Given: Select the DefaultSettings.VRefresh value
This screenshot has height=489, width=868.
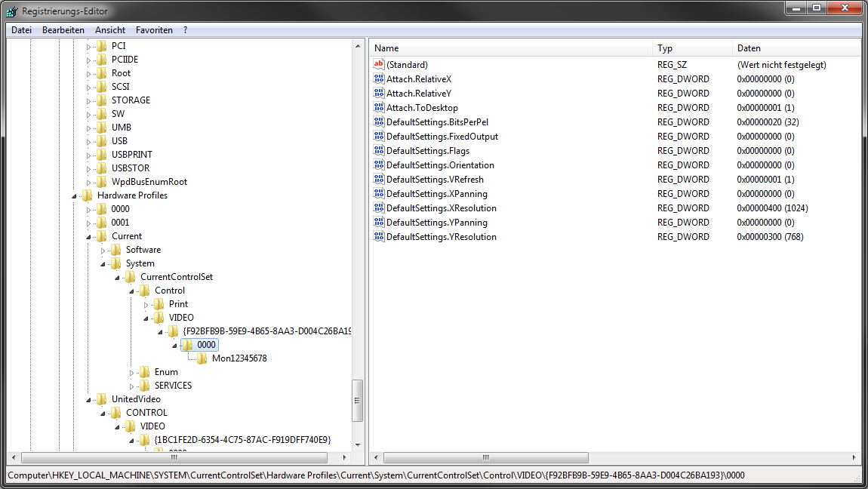Looking at the screenshot, I should pyautogui.click(x=435, y=180).
